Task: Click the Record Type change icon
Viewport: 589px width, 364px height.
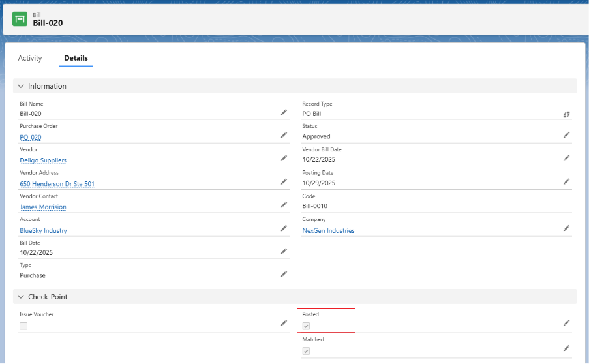Action: (567, 114)
